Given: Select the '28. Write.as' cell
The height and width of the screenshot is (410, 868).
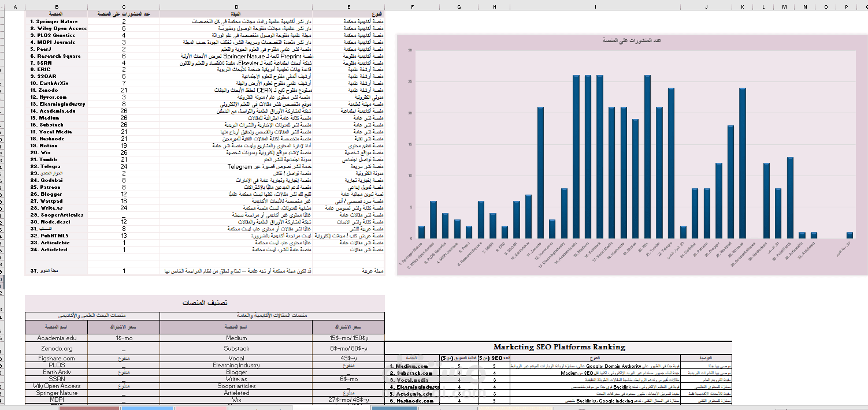Looking at the screenshot, I should (56, 208).
